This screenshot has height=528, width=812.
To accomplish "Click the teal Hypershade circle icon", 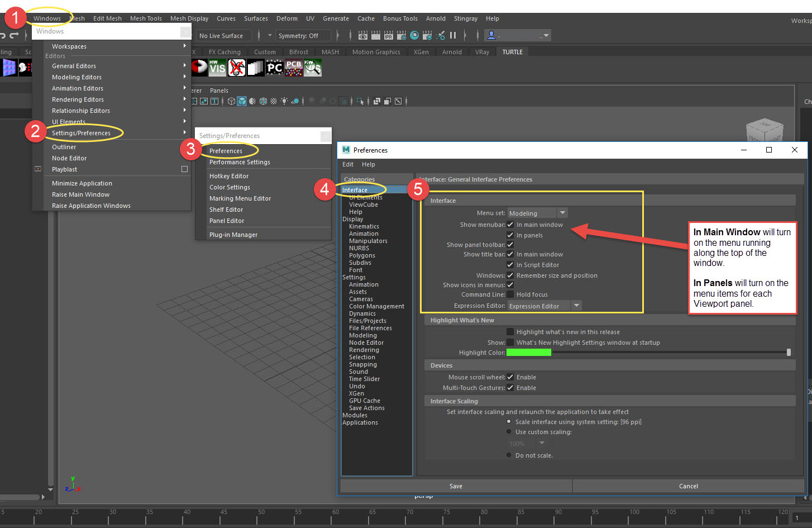I will pos(414,35).
